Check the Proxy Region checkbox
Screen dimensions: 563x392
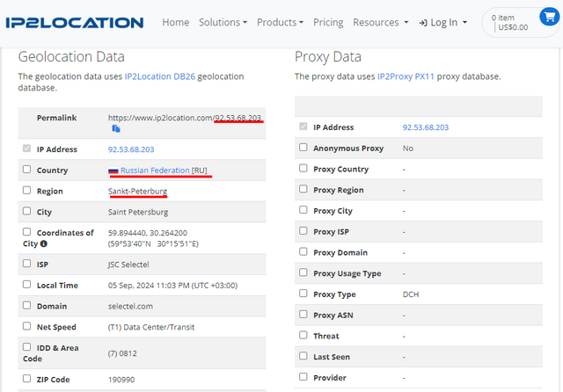[x=303, y=189]
